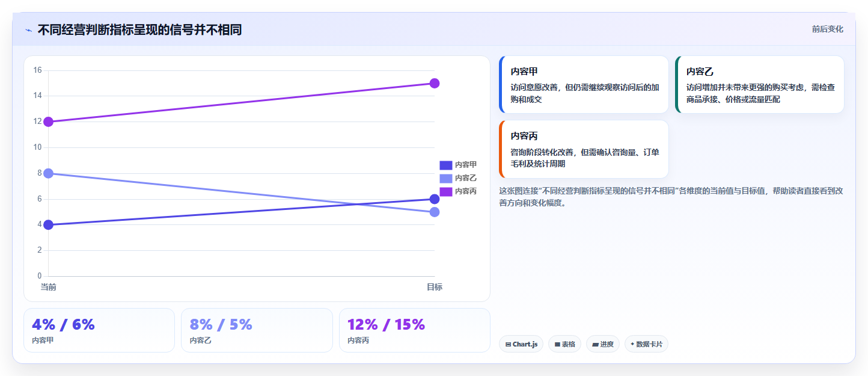
Task: Click the title 不同经营判断指标呈现的信号并不相同
Action: [x=139, y=29]
